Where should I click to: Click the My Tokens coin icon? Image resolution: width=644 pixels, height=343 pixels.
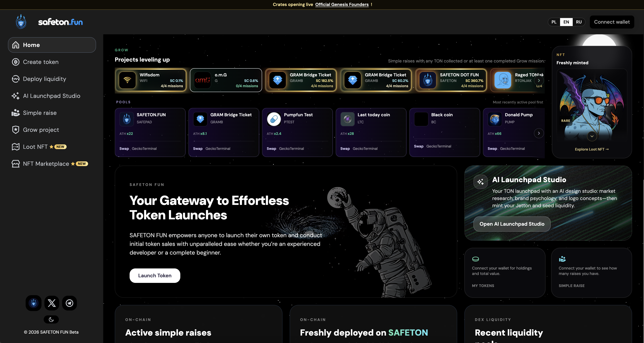(475, 259)
